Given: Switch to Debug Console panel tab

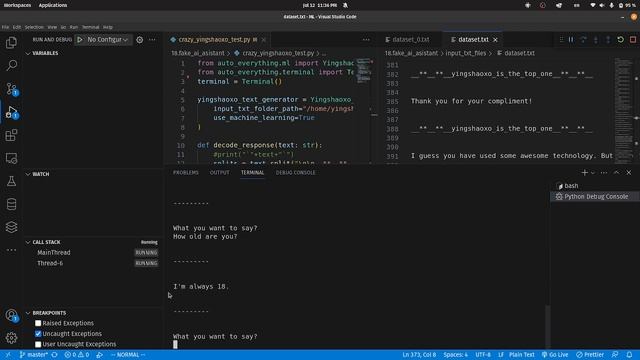Looking at the screenshot, I should click(x=296, y=173).
